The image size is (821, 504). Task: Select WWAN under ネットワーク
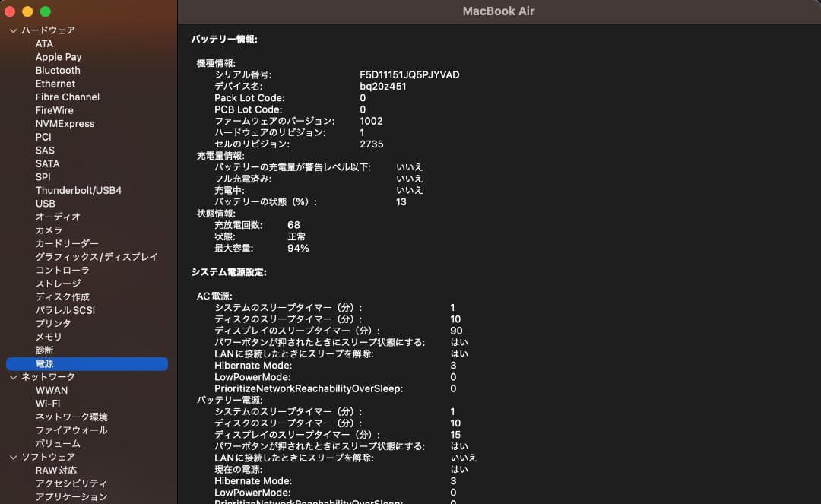click(x=52, y=391)
